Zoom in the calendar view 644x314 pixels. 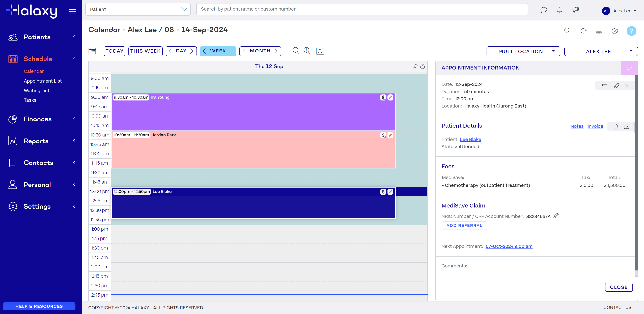click(x=307, y=51)
